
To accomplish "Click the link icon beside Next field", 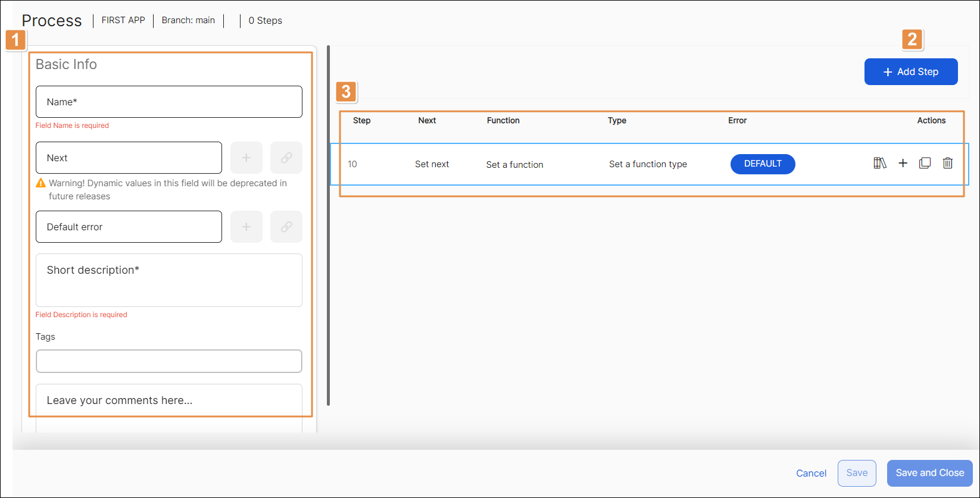I will (x=286, y=158).
